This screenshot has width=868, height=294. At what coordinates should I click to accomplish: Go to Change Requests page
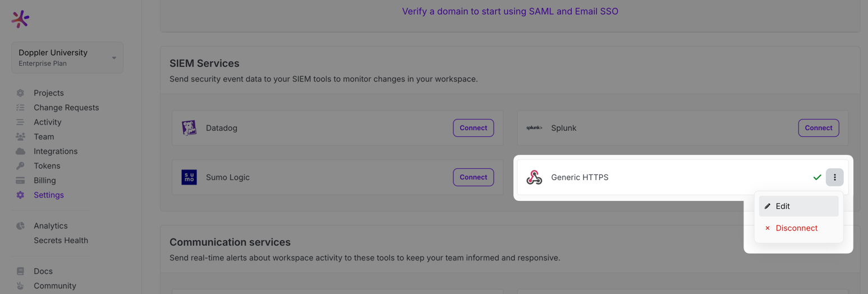(66, 108)
